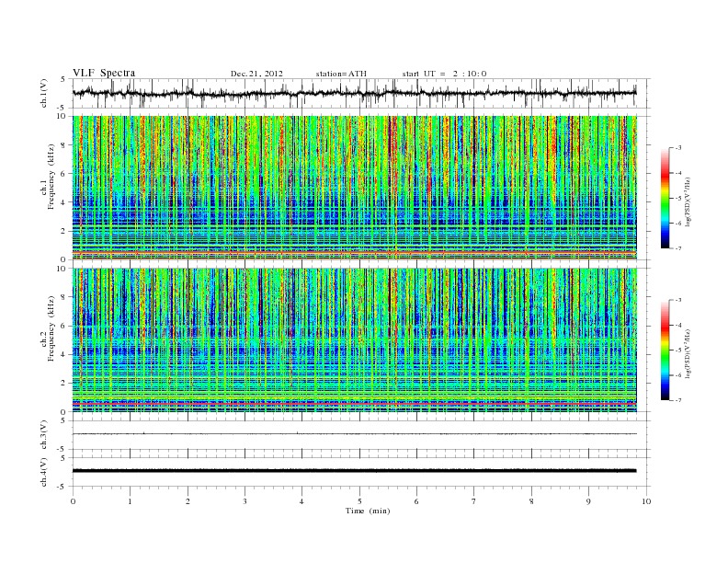Click the ch.2 spectrogram color scale bar
The height and width of the screenshot is (563, 728).
click(x=665, y=350)
